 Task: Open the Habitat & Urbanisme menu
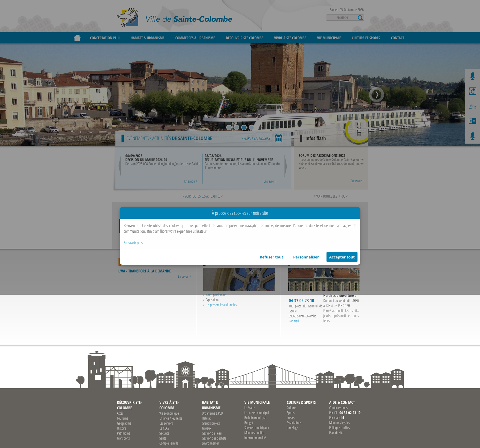(x=147, y=38)
